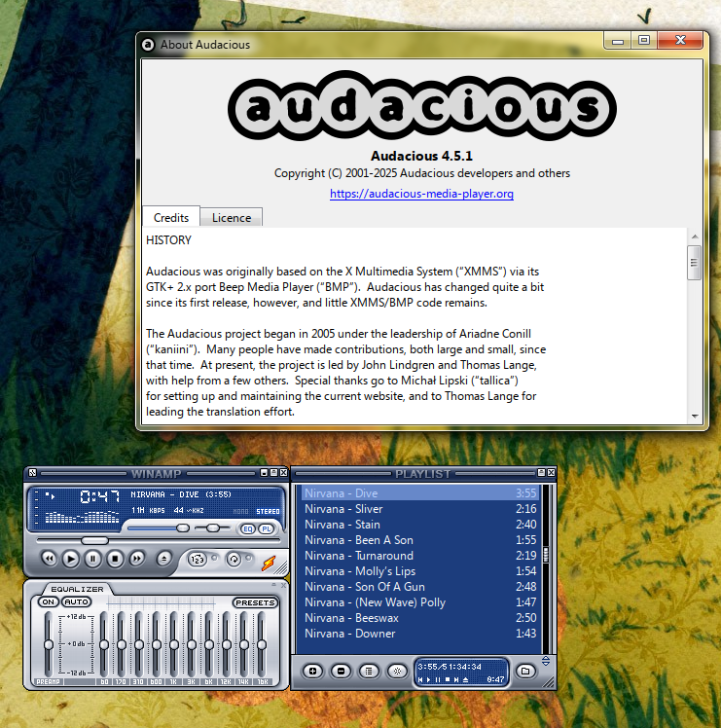
Task: Click the 1K equalizer band slider
Action: click(x=173, y=644)
